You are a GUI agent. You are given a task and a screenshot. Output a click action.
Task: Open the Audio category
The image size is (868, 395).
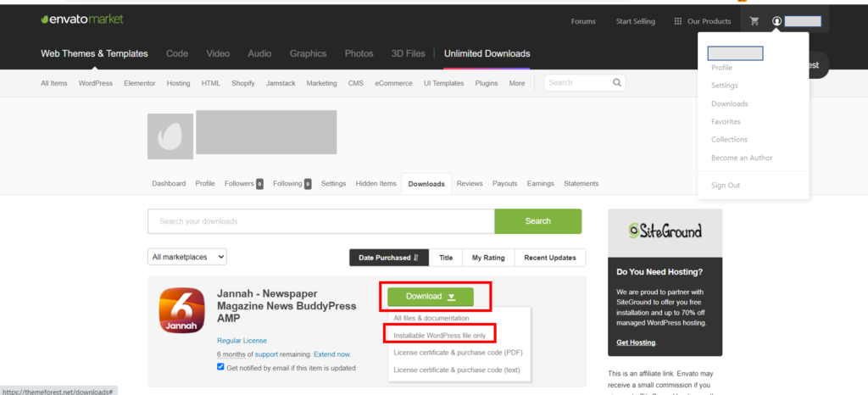pos(259,53)
